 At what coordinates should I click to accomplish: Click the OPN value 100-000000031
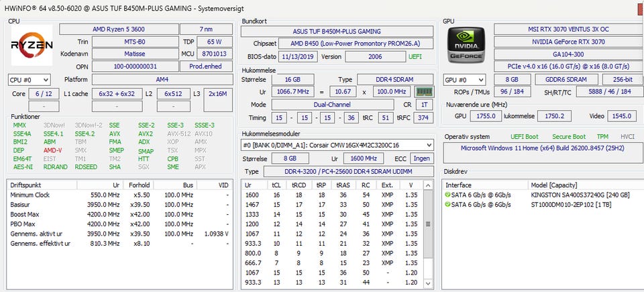point(135,66)
